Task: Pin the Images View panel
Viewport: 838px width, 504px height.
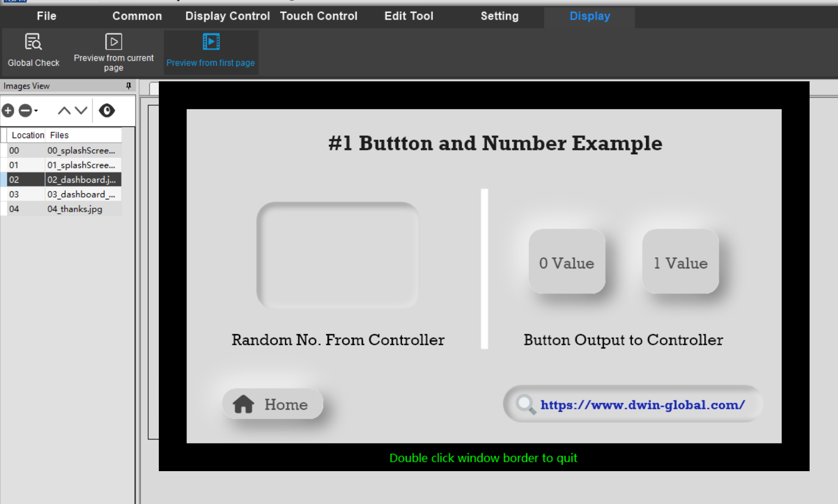Action: click(128, 86)
